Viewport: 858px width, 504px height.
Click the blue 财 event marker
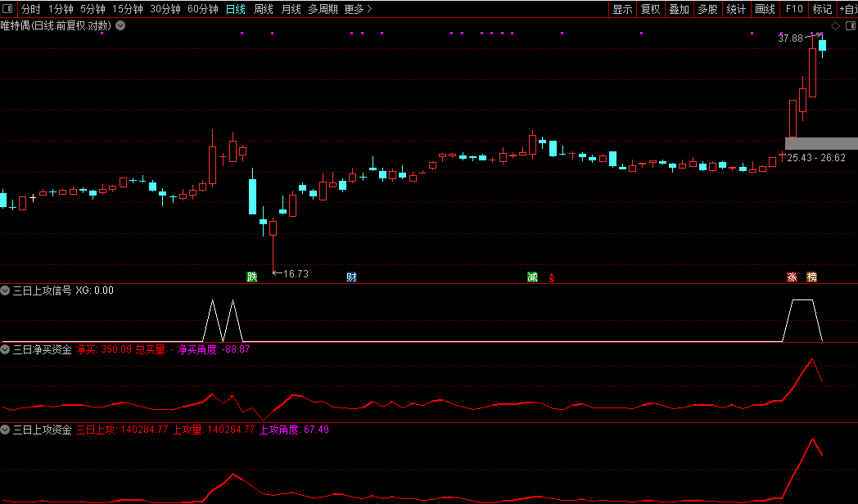point(351,277)
